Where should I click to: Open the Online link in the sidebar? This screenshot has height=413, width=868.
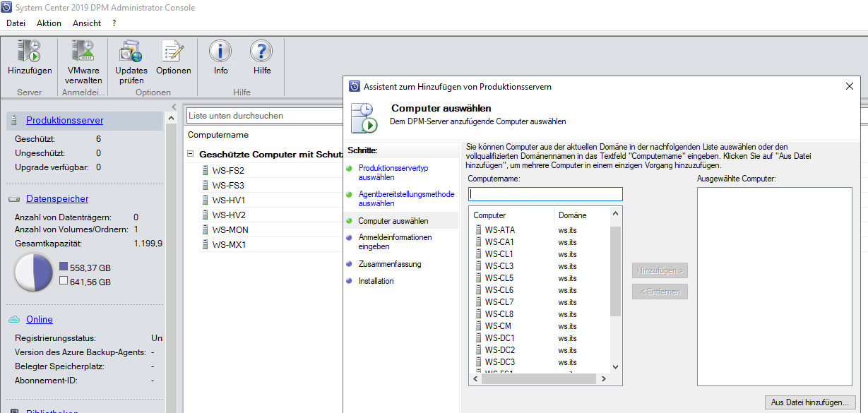pyautogui.click(x=40, y=320)
